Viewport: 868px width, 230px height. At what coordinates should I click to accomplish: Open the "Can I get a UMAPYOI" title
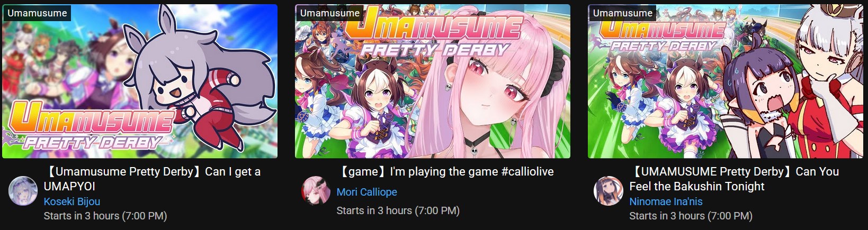(x=153, y=179)
